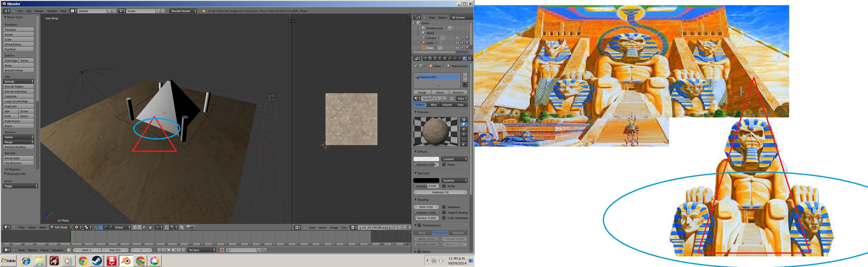This screenshot has width=868, height=267.
Task: Click the black specular color swatch
Action: (426, 181)
